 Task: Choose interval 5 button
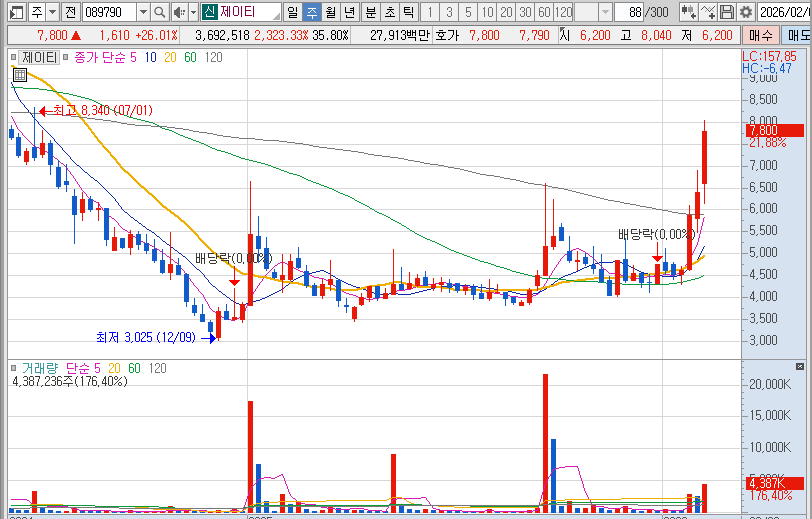(468, 11)
